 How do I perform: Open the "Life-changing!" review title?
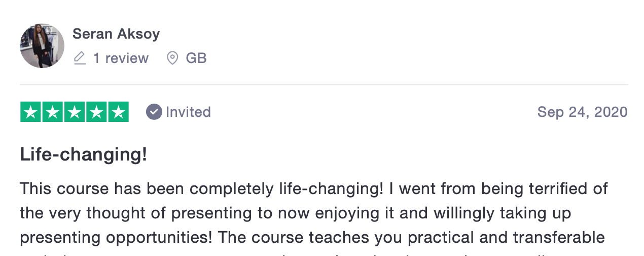(x=84, y=154)
